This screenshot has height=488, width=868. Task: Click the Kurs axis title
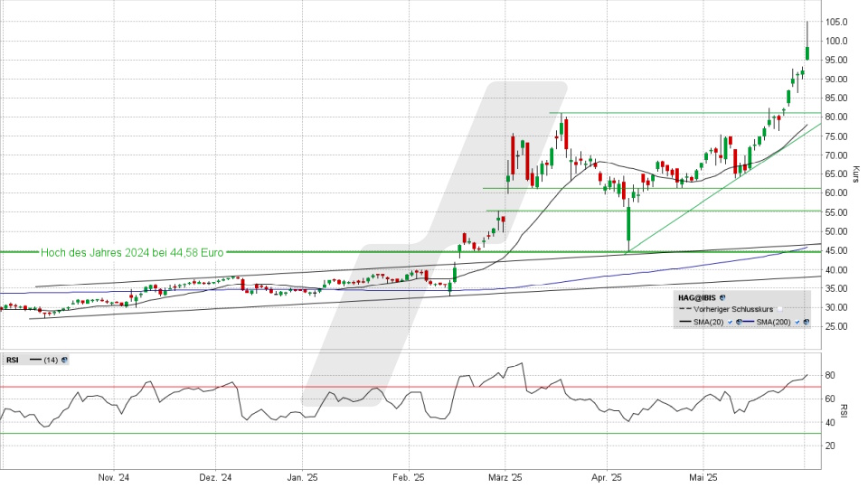click(856, 174)
